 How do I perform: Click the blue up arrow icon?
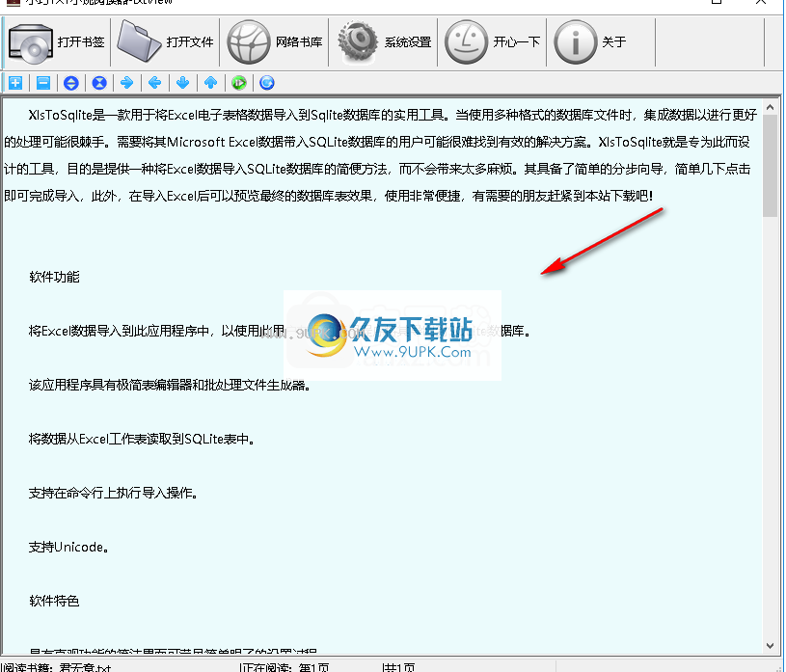(211, 83)
